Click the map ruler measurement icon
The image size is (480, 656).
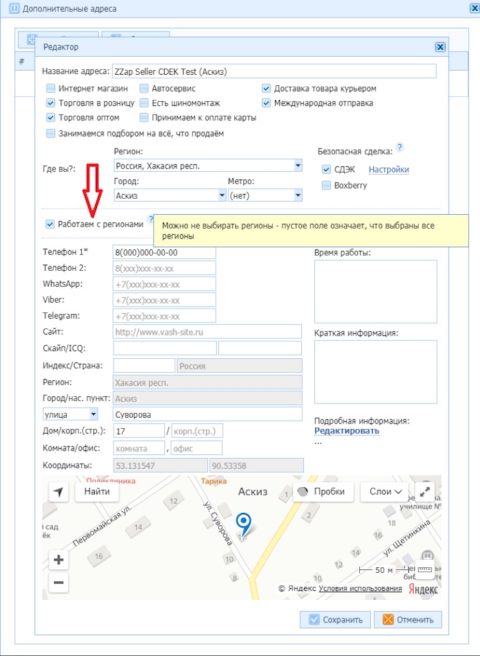click(425, 570)
